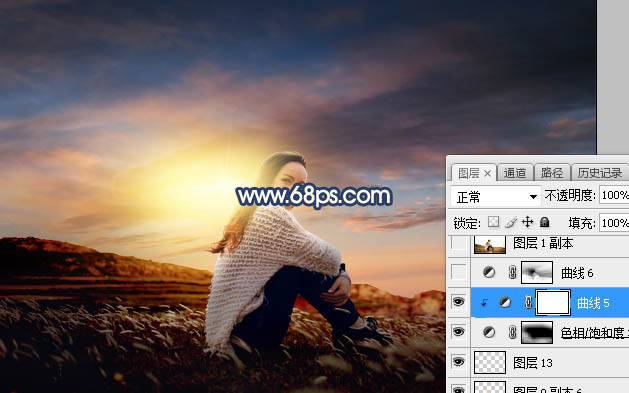The image size is (629, 393).
Task: Close the 图层 tab with its X
Action: tap(487, 174)
